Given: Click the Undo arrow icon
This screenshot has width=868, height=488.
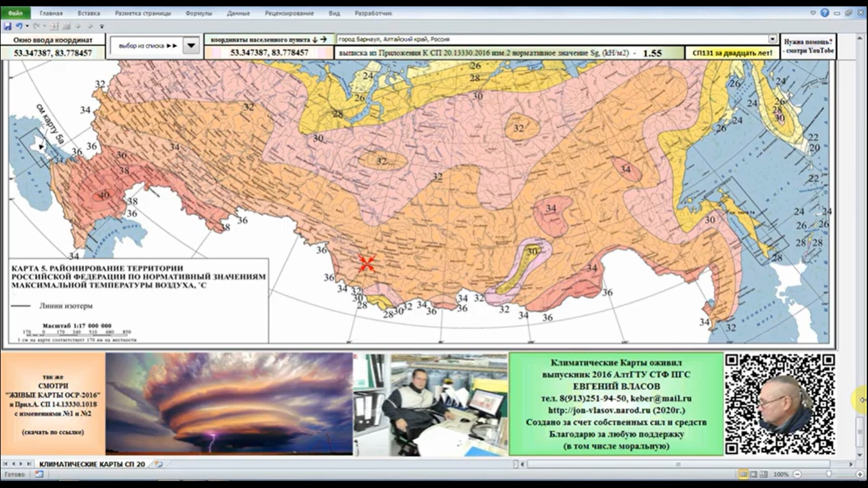Looking at the screenshot, I should click(19, 26).
